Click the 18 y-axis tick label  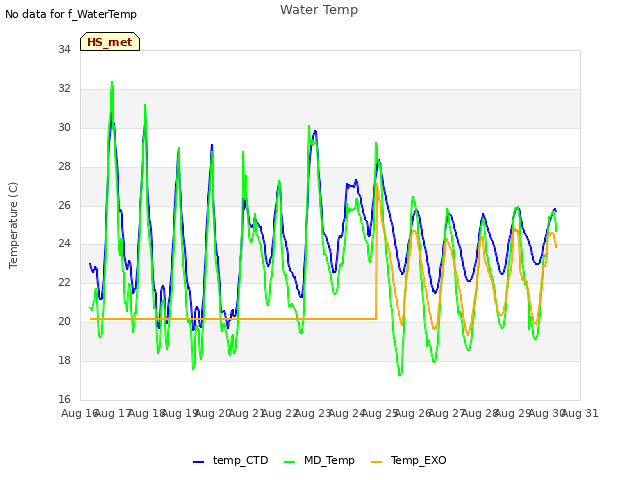(x=64, y=360)
